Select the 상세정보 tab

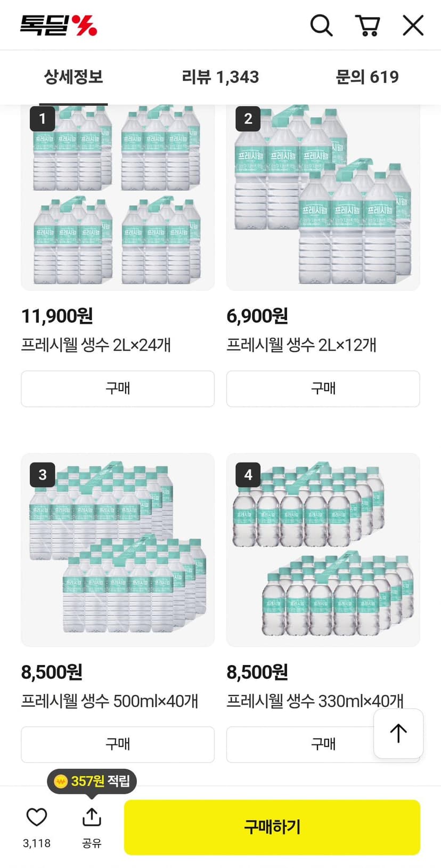coord(73,77)
